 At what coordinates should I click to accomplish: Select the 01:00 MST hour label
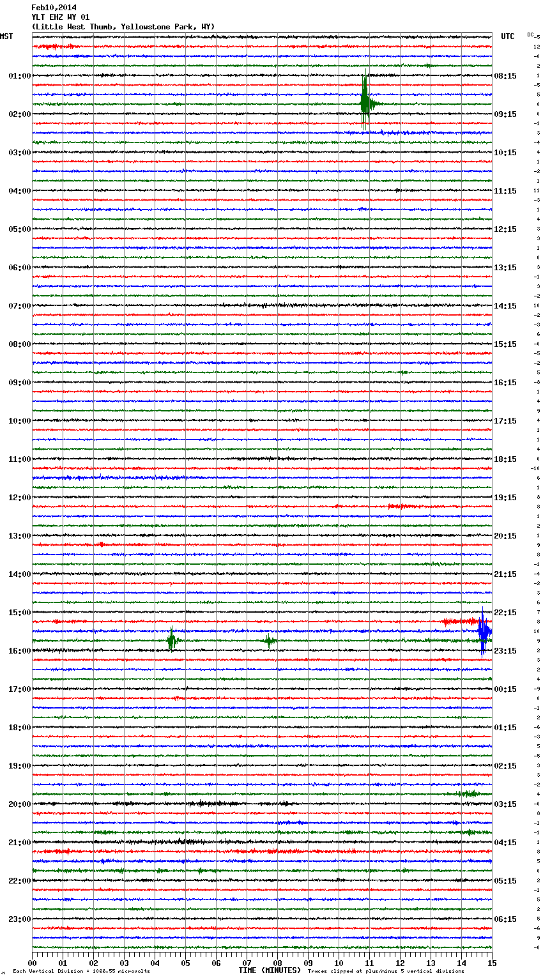[20, 76]
